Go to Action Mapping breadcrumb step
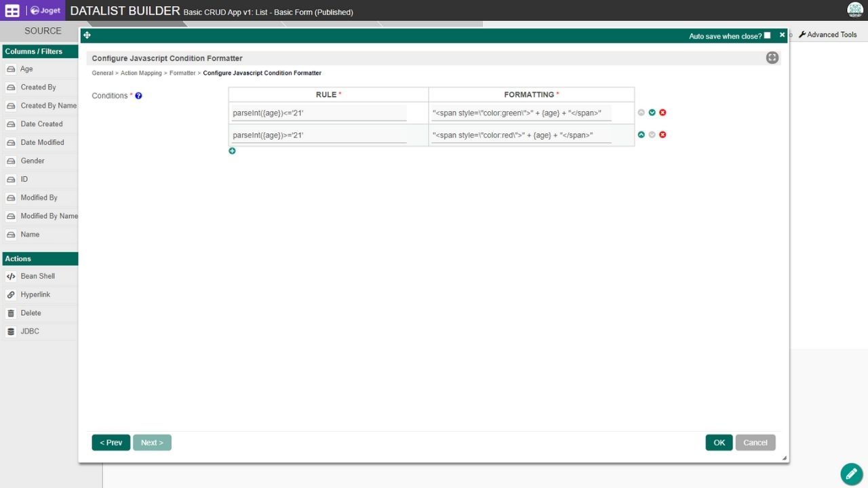 coord(141,73)
